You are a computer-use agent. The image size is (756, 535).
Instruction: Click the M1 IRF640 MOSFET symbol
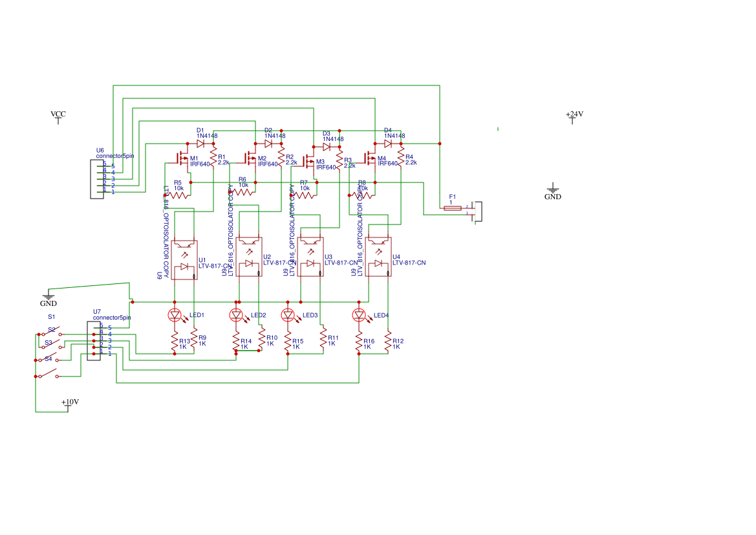[182, 158]
